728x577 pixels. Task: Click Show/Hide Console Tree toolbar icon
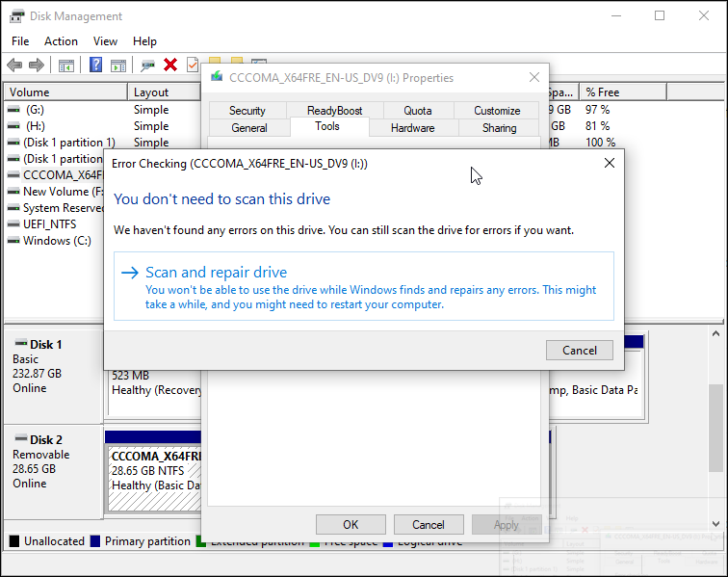pos(66,65)
